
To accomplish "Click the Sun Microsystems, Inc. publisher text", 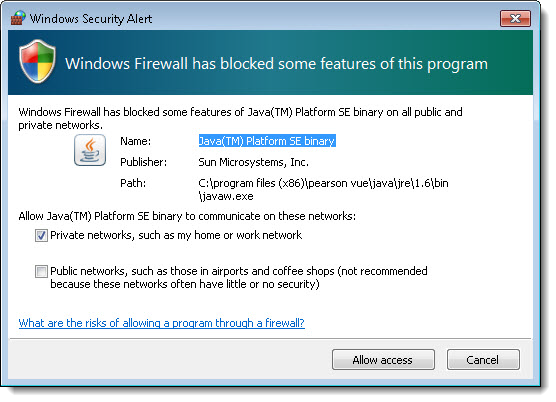I will point(254,162).
